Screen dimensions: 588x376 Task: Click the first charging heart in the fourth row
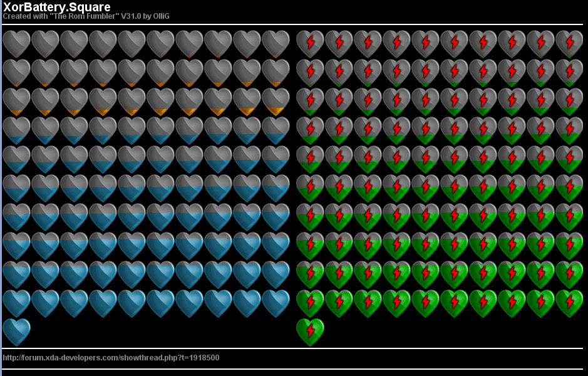(310, 130)
